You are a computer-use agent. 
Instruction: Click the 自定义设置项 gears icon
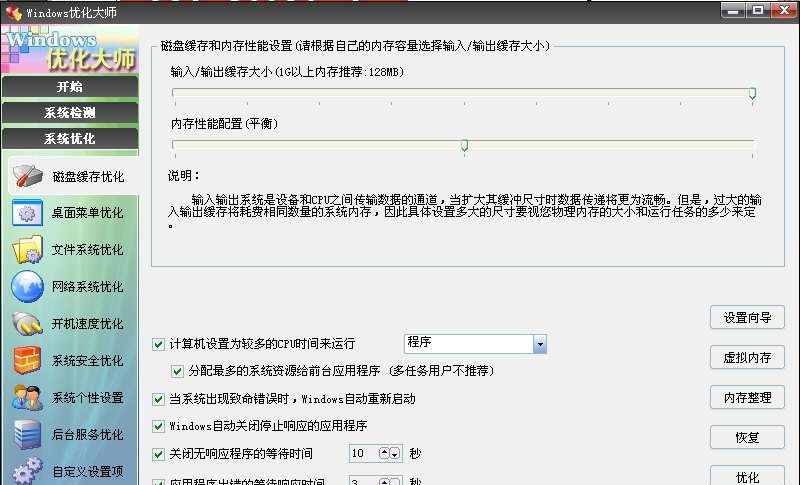[x=27, y=470]
